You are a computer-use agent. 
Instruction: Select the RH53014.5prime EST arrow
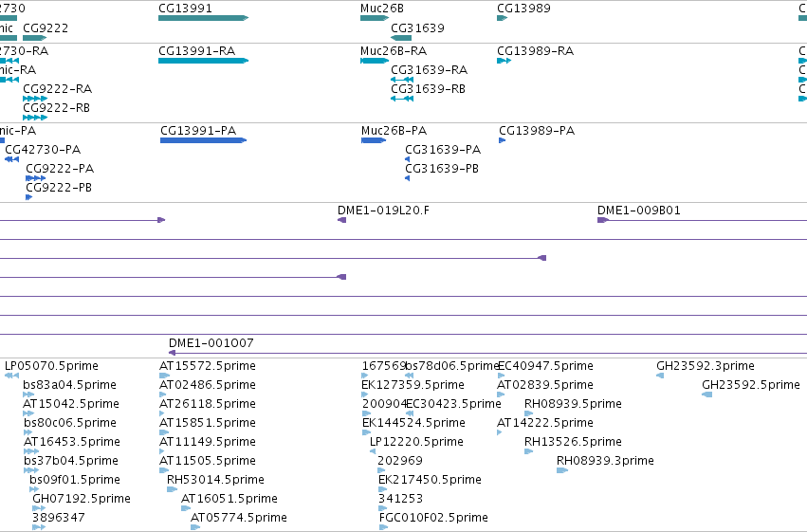(172, 489)
